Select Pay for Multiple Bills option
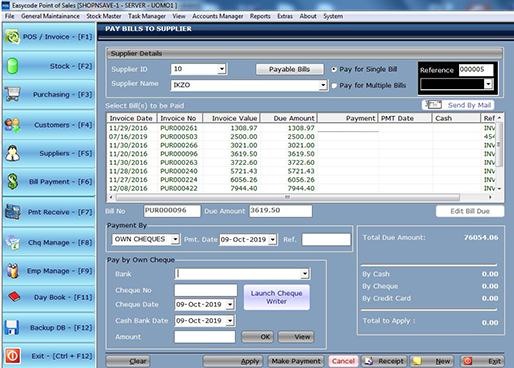 click(x=334, y=86)
